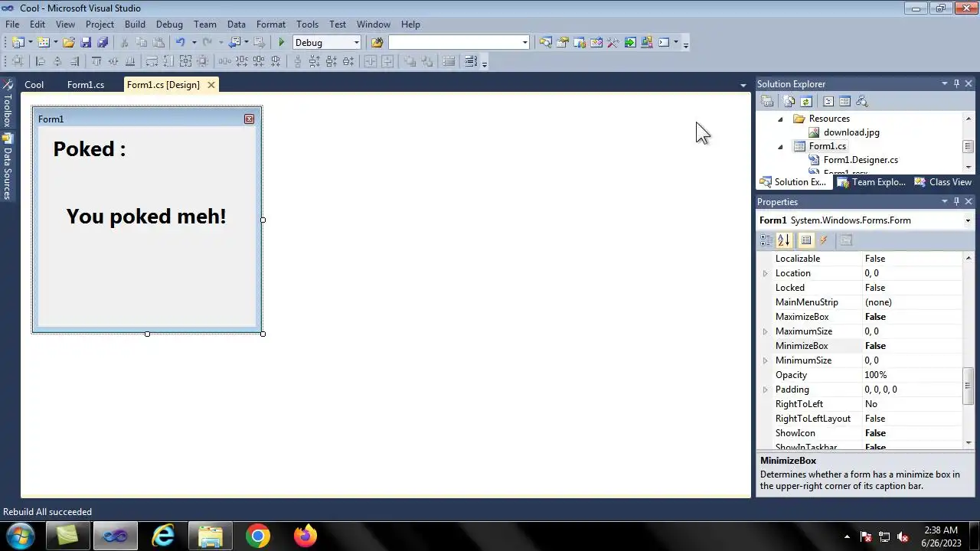Expand the MaximumSize property

pyautogui.click(x=765, y=331)
